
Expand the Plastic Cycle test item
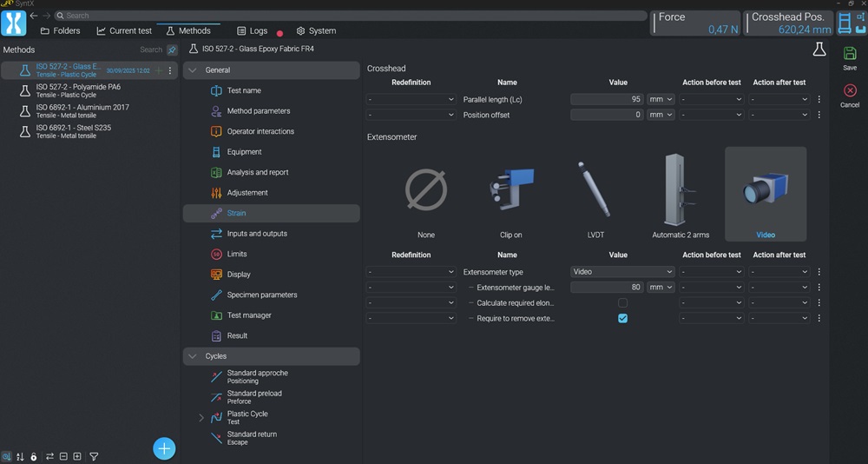click(x=201, y=418)
